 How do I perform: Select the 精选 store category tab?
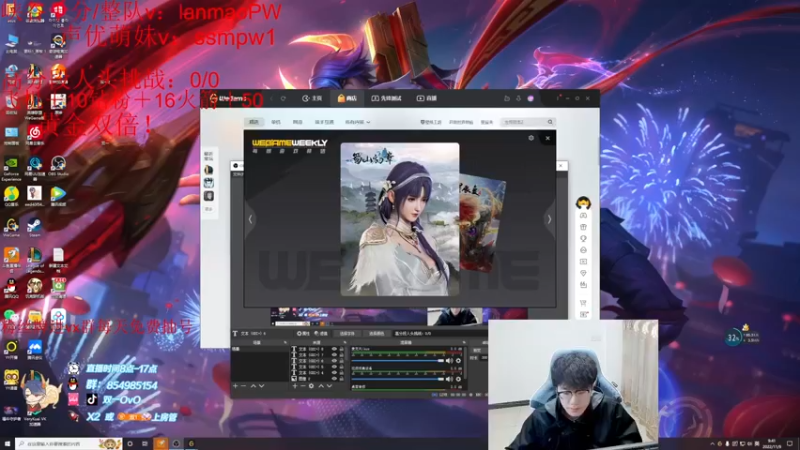(254, 122)
